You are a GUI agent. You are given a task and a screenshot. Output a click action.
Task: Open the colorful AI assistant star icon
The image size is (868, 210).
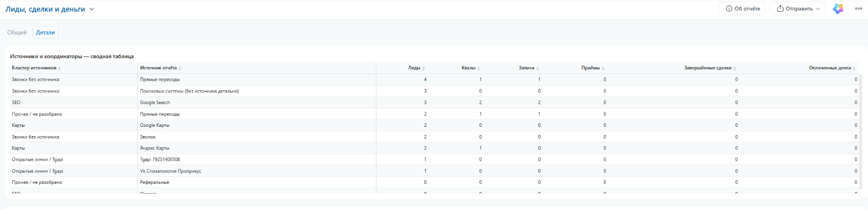click(838, 9)
